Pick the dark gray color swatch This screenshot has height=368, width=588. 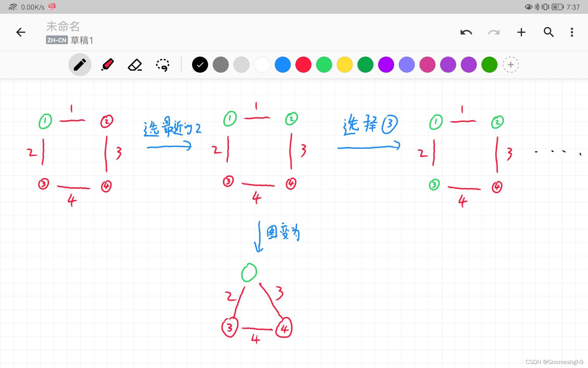[221, 65]
